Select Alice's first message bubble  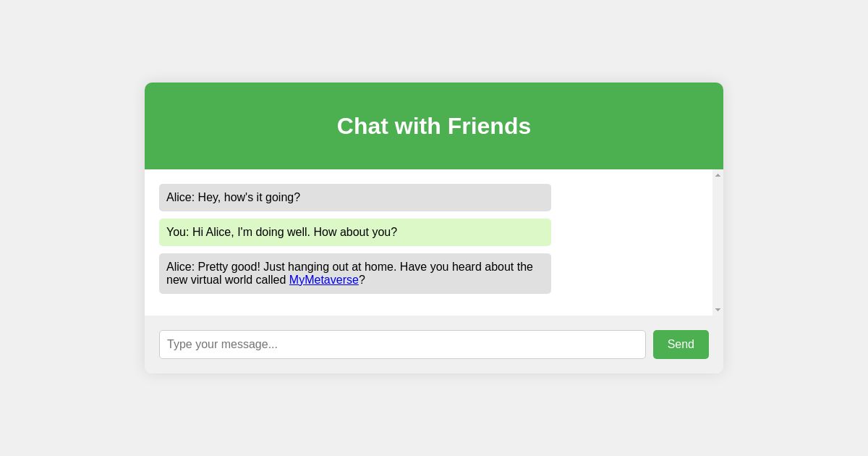pyautogui.click(x=354, y=198)
